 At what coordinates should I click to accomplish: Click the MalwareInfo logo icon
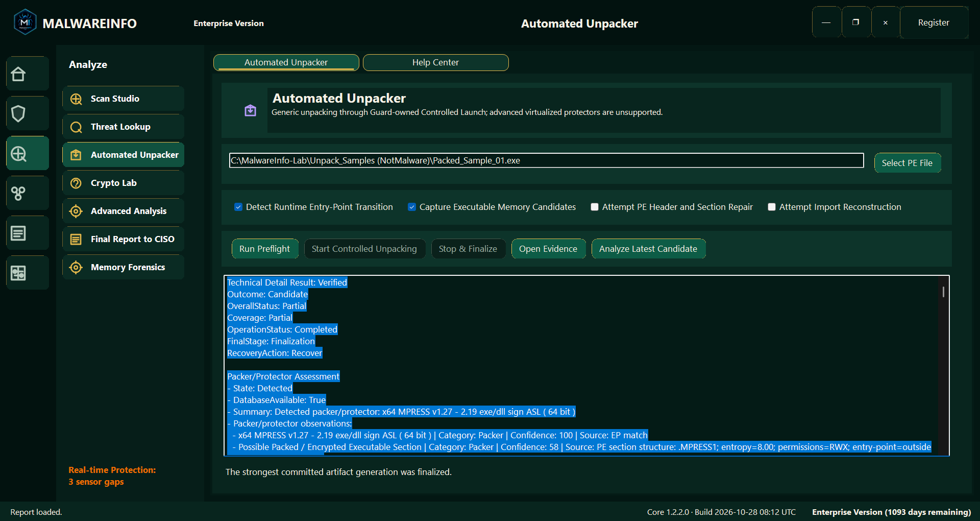[x=25, y=22]
